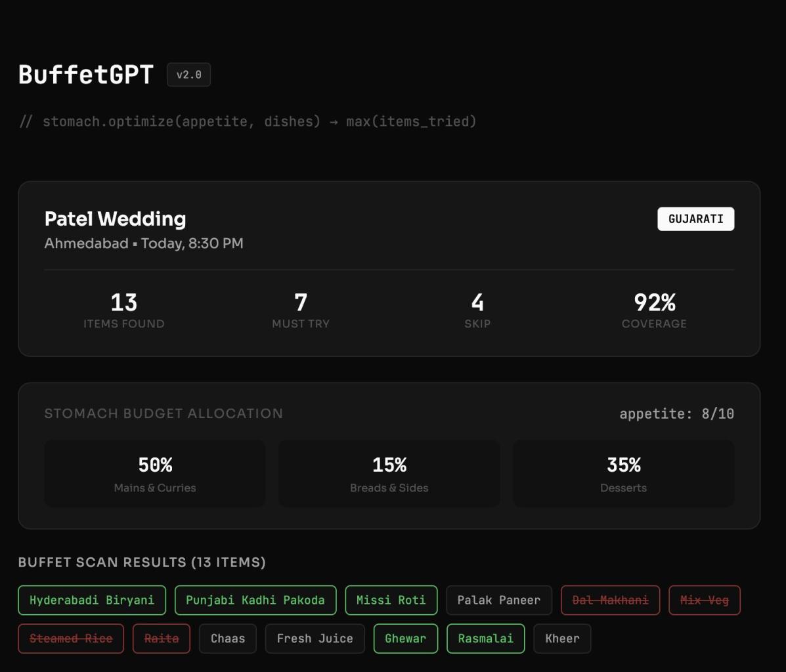Select the Palak Paneer item

click(x=499, y=600)
